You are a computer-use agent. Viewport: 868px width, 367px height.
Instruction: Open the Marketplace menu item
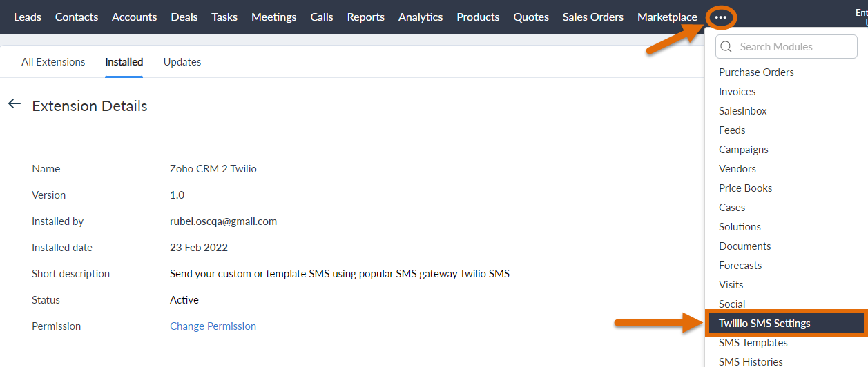[x=667, y=17]
